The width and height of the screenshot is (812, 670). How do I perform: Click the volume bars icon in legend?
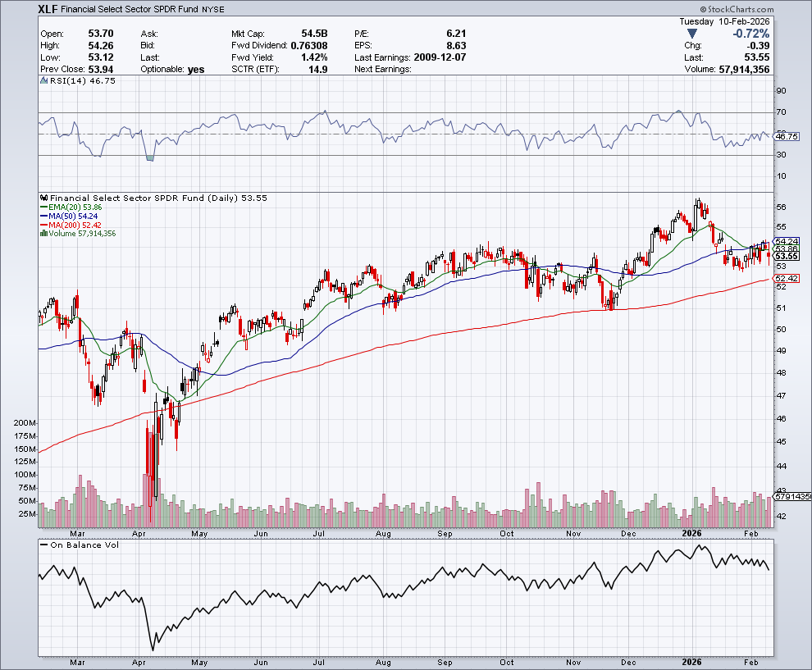coord(43,234)
